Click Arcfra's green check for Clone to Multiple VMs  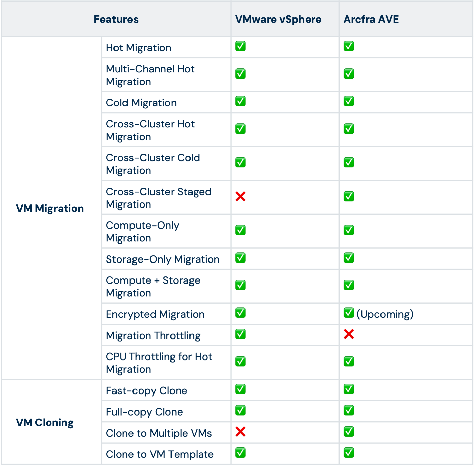[x=349, y=432]
